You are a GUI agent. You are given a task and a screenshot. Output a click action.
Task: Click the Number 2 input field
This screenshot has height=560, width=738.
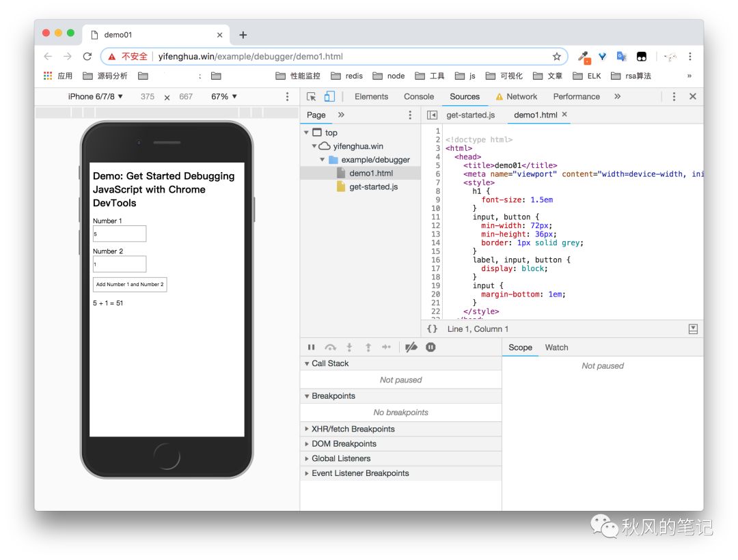tap(120, 264)
